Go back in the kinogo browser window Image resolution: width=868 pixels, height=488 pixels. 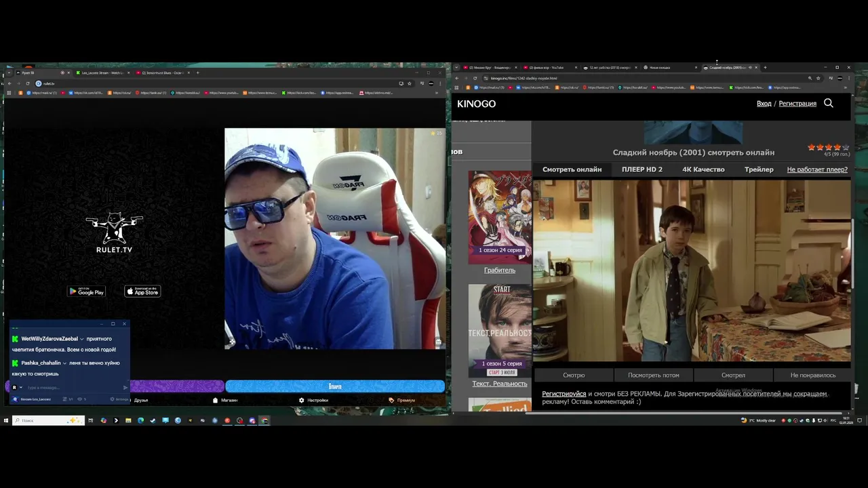coord(456,78)
